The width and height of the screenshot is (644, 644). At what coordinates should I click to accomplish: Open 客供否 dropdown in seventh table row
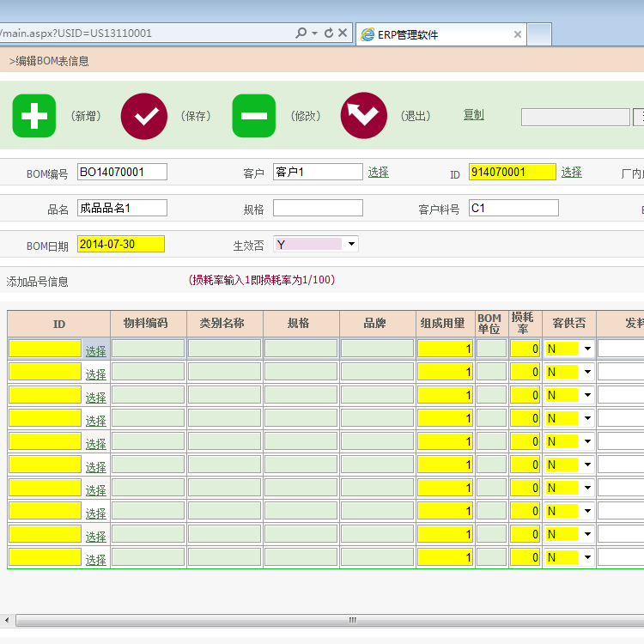(x=569, y=488)
